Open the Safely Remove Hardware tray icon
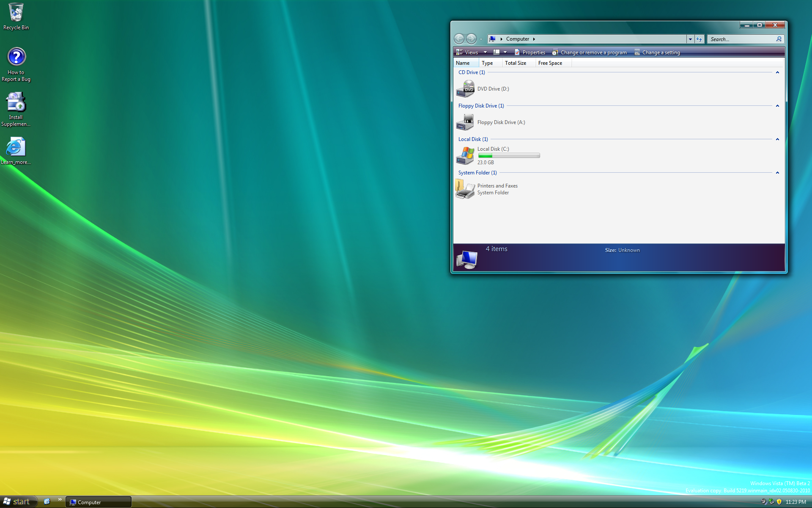Screen dimensions: 812x508 click(771, 502)
